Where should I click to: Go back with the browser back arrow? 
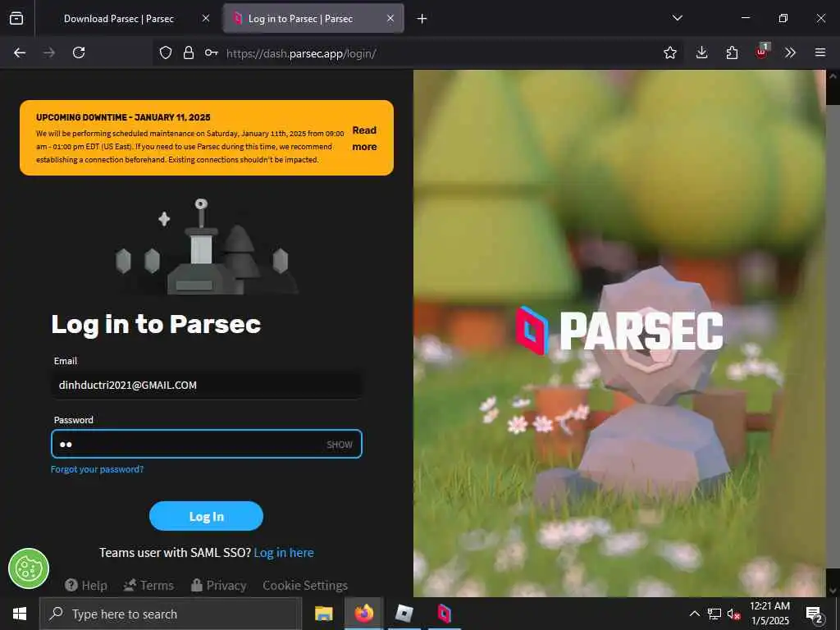(20, 52)
